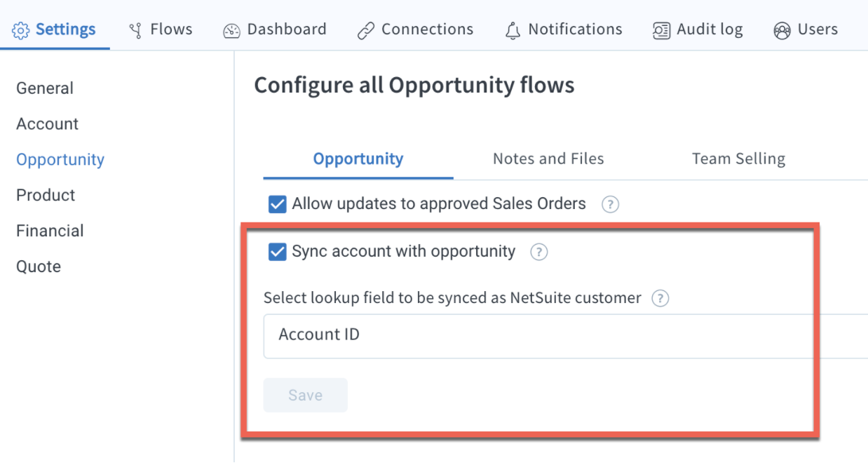Select General in settings sidebar
Viewport: 868px width, 463px height.
pos(45,88)
